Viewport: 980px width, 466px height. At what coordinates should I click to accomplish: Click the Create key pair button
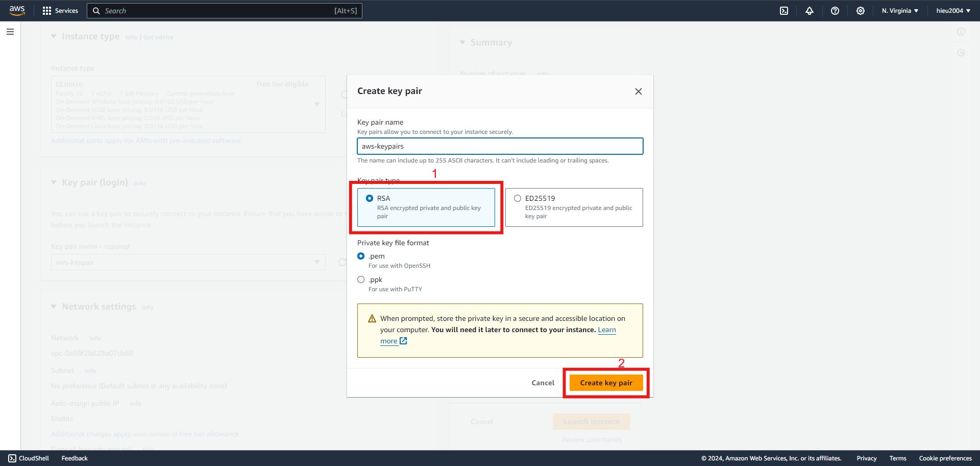[x=606, y=383]
